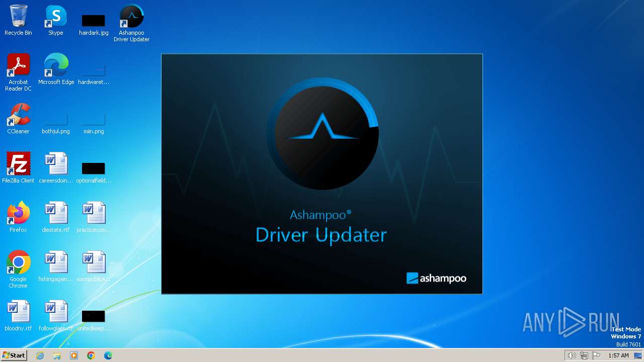644x362 pixels.
Task: Open Acrobat Reader DC shortcut
Action: tap(18, 72)
